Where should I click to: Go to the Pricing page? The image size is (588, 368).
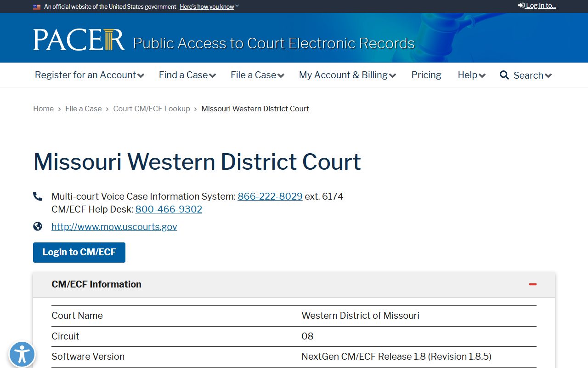pyautogui.click(x=426, y=75)
